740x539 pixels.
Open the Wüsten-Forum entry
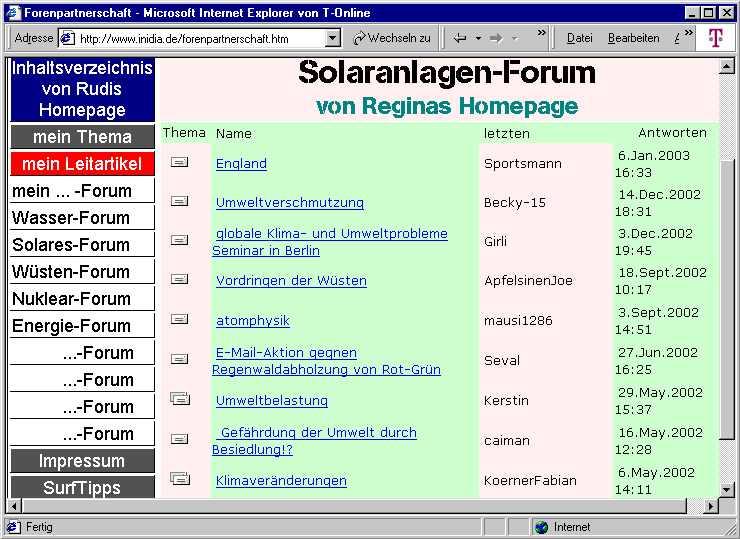click(x=82, y=271)
